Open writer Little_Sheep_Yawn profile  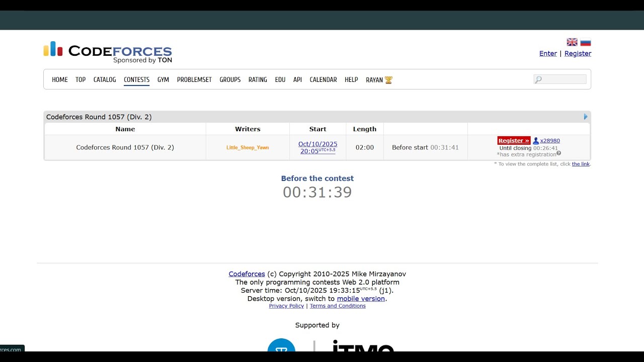(x=248, y=148)
